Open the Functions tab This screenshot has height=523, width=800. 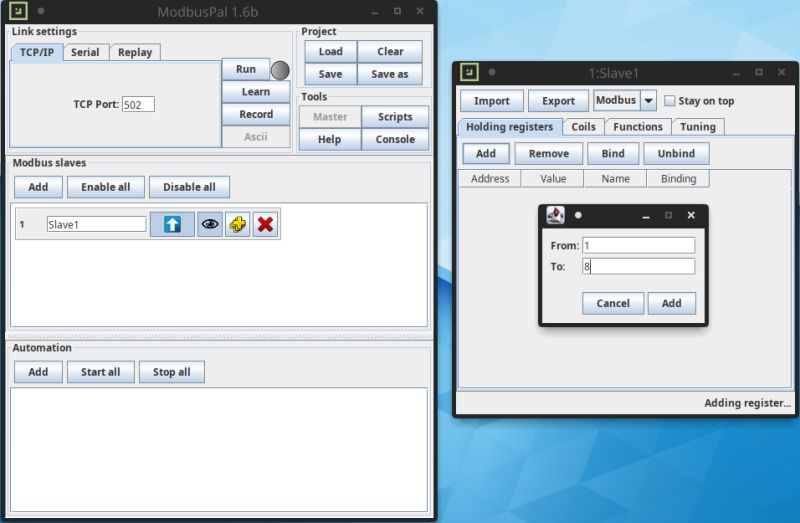tap(638, 127)
